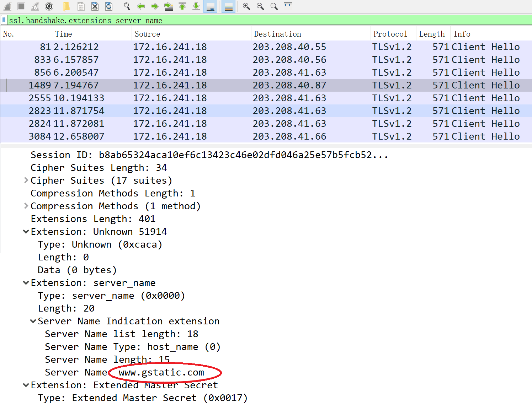Click the Protocol column header
This screenshot has height=405, width=532.
(390, 34)
